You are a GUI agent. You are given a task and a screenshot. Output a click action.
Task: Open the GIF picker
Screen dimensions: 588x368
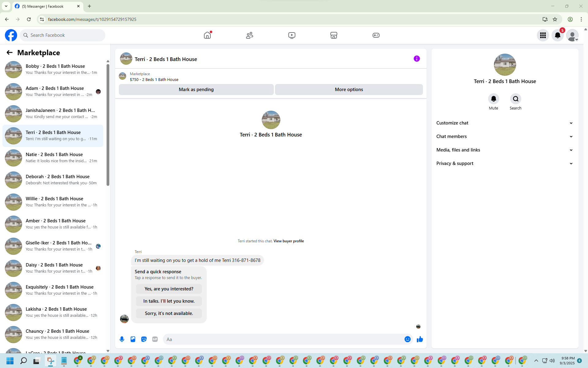155,339
